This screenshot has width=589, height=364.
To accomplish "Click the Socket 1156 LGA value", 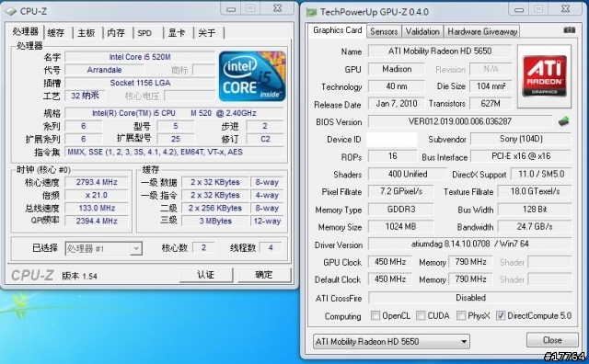I will (x=140, y=83).
